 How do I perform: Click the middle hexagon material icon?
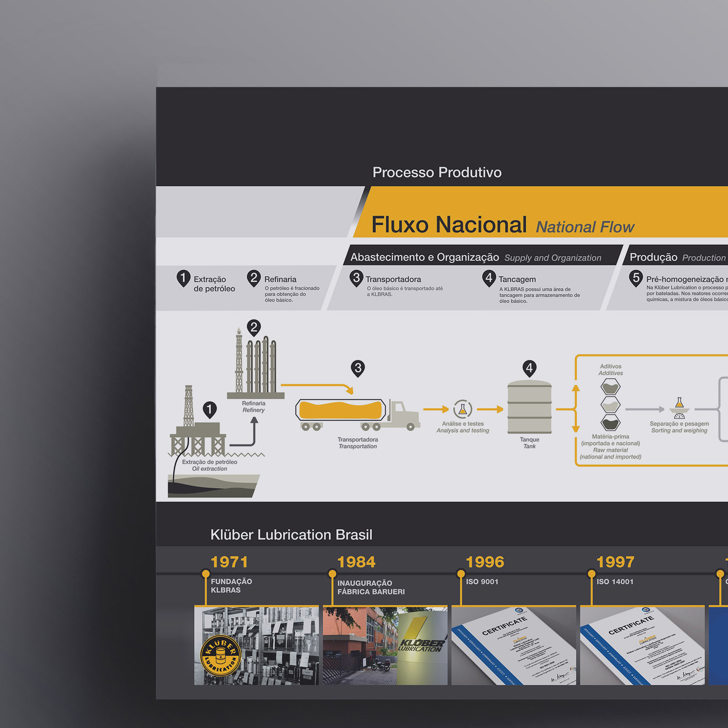tap(611, 405)
